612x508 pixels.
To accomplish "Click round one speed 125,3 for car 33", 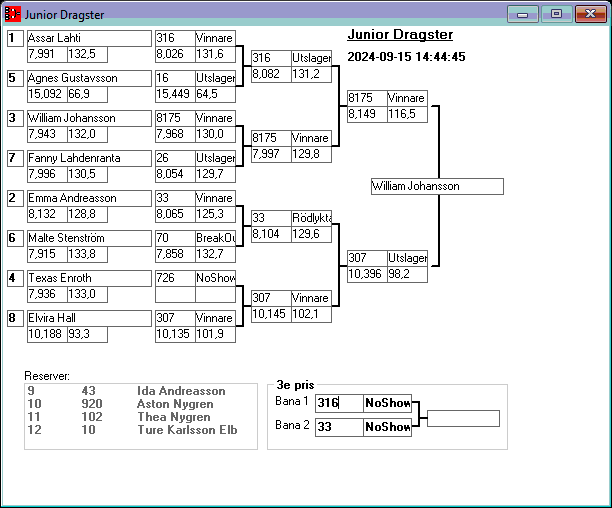I will pos(215,214).
